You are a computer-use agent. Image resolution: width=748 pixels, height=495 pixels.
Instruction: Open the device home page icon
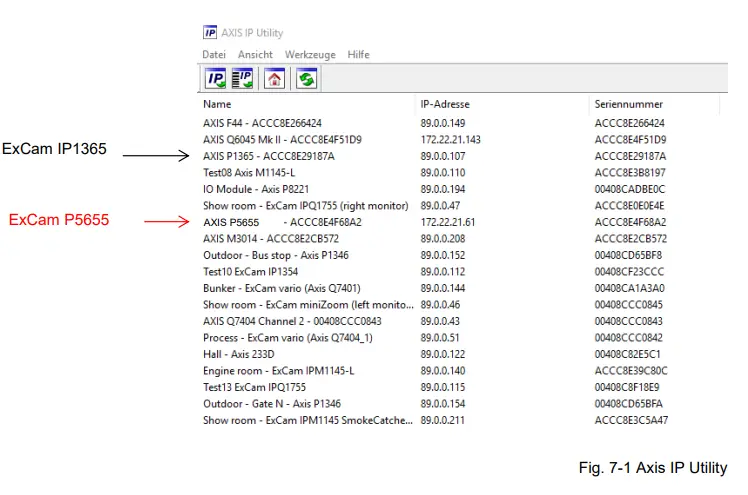pos(274,79)
